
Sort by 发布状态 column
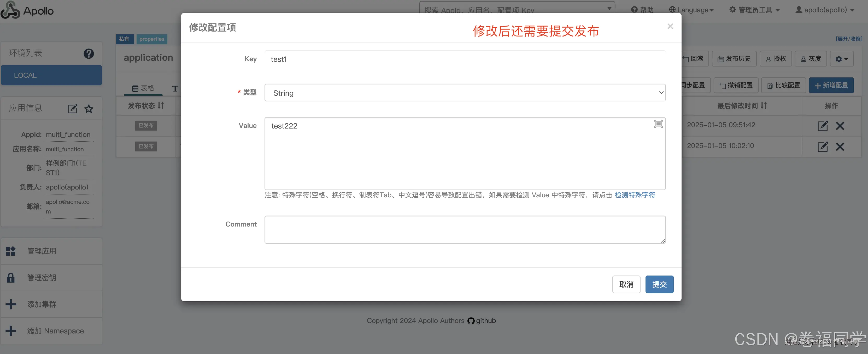[x=145, y=106]
